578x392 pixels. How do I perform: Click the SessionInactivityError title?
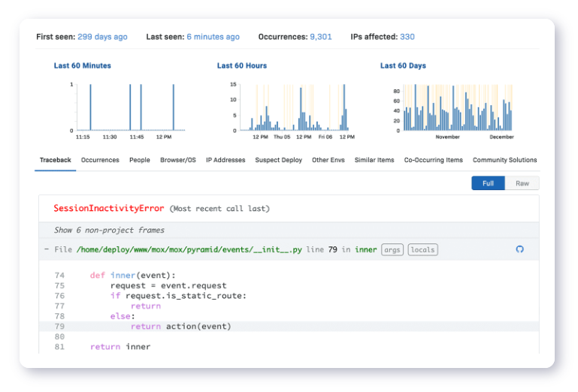109,208
